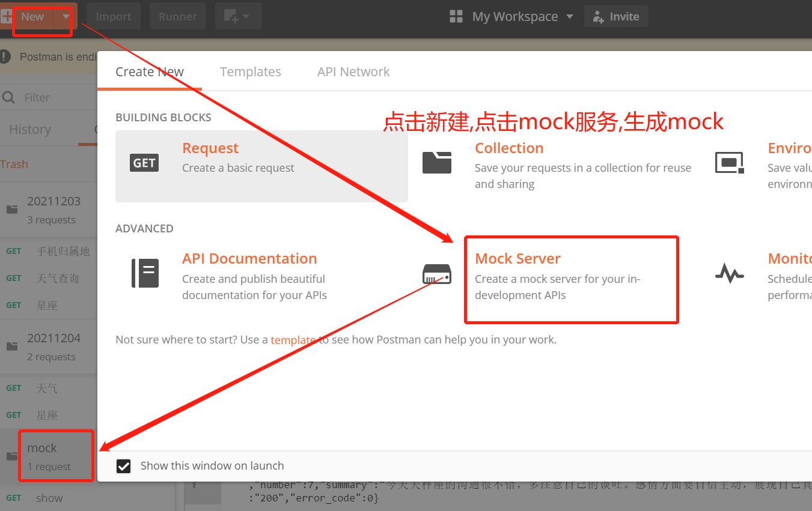Open the 天气查询 GET request

(x=58, y=278)
